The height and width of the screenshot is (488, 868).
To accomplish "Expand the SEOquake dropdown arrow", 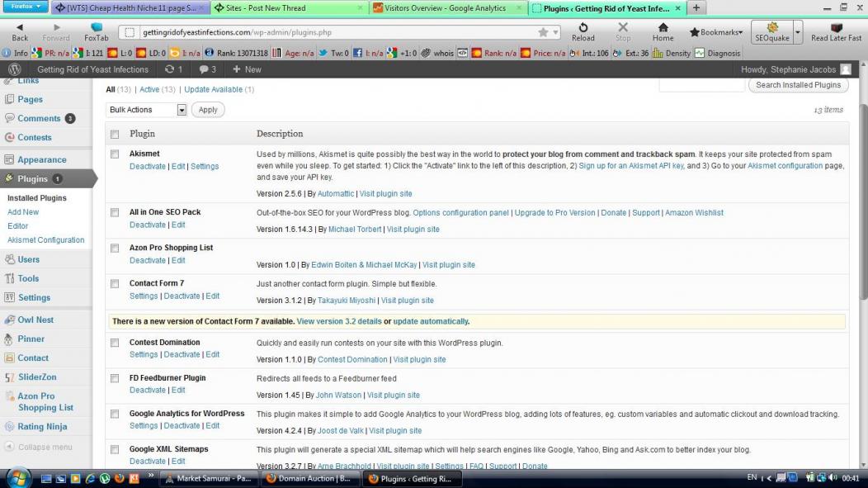I will point(798,32).
